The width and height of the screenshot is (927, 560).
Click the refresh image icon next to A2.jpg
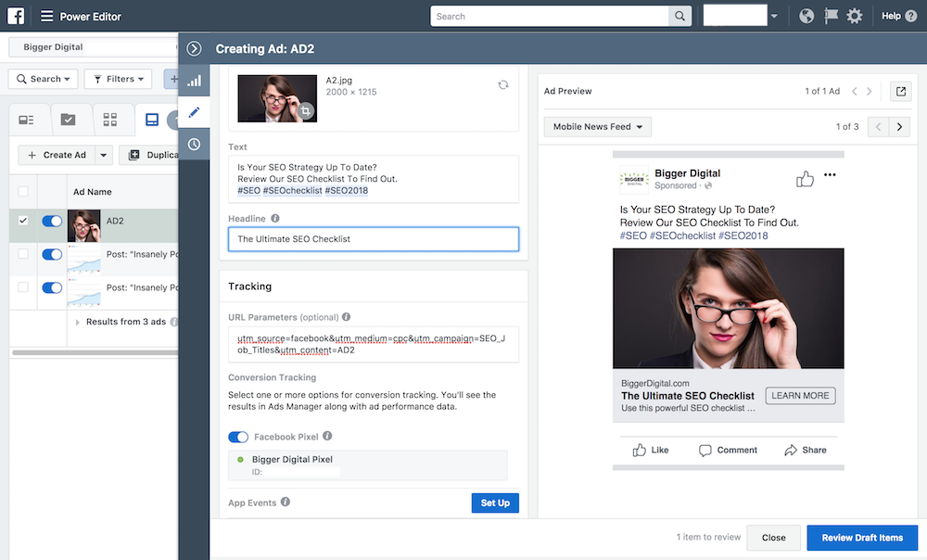[503, 84]
